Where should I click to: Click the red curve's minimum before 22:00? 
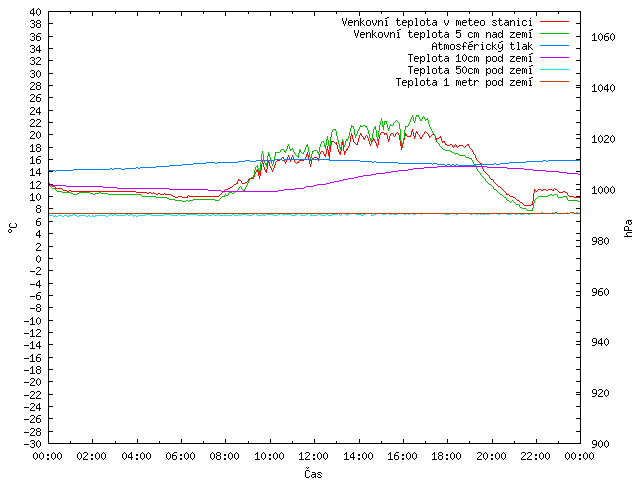[527, 205]
